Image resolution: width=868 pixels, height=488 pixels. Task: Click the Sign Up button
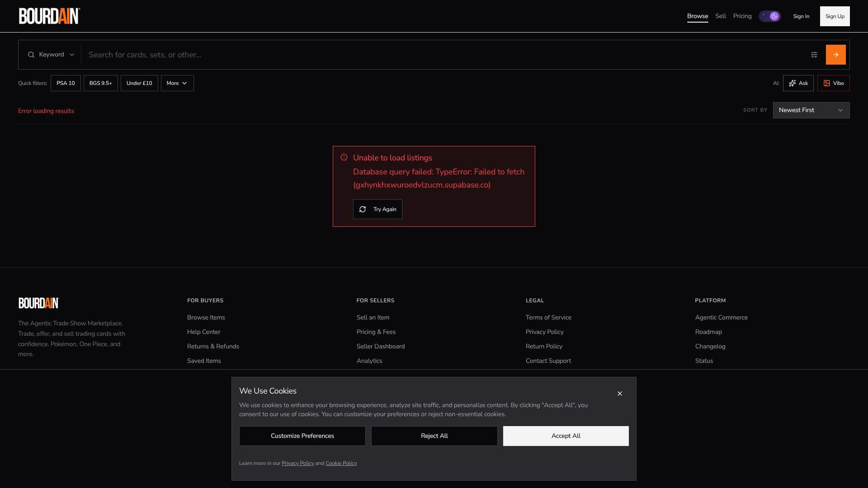coord(835,16)
